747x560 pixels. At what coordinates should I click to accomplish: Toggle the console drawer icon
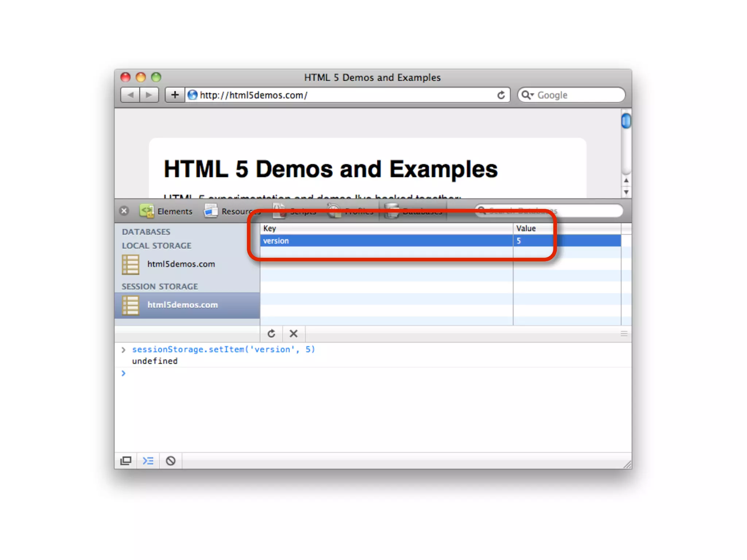coord(148,461)
